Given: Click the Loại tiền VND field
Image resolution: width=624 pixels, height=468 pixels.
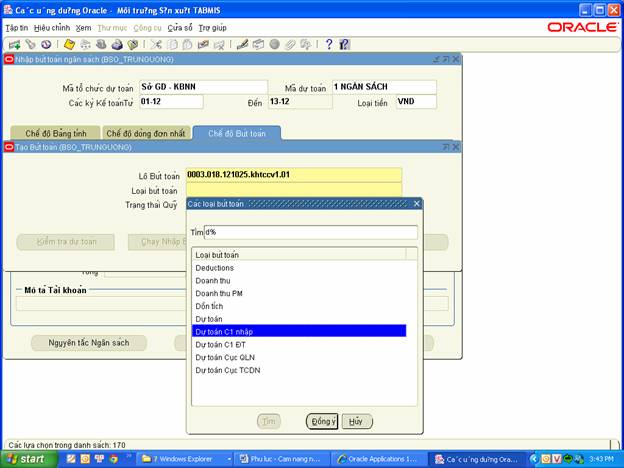Looking at the screenshot, I should point(416,101).
